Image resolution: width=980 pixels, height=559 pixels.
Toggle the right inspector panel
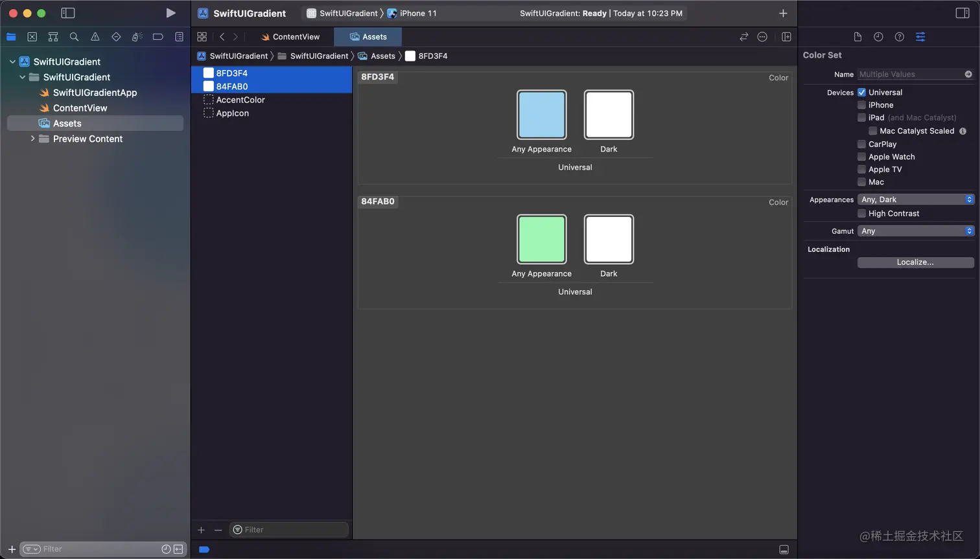962,13
